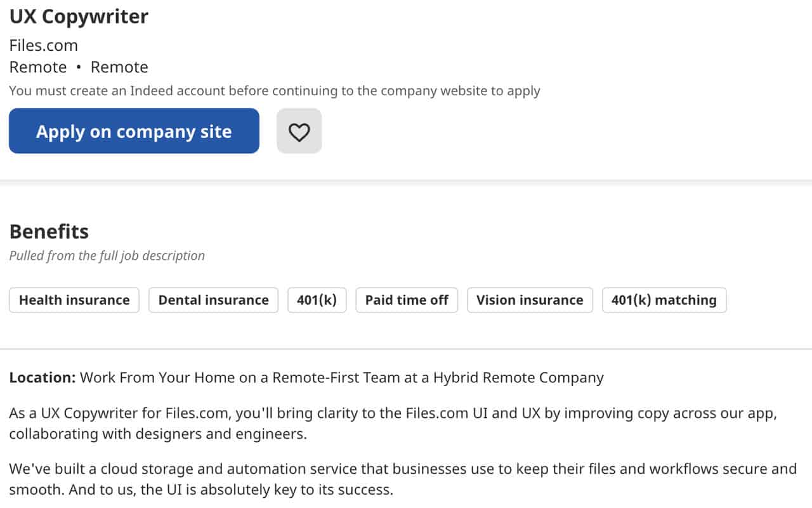
Task: Click Apply on company site
Action: pyautogui.click(x=133, y=131)
